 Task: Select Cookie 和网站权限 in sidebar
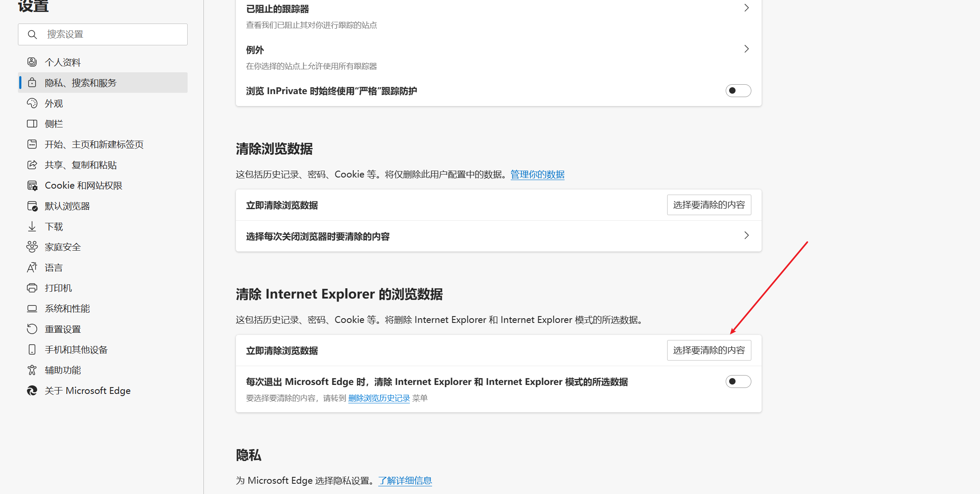point(84,185)
